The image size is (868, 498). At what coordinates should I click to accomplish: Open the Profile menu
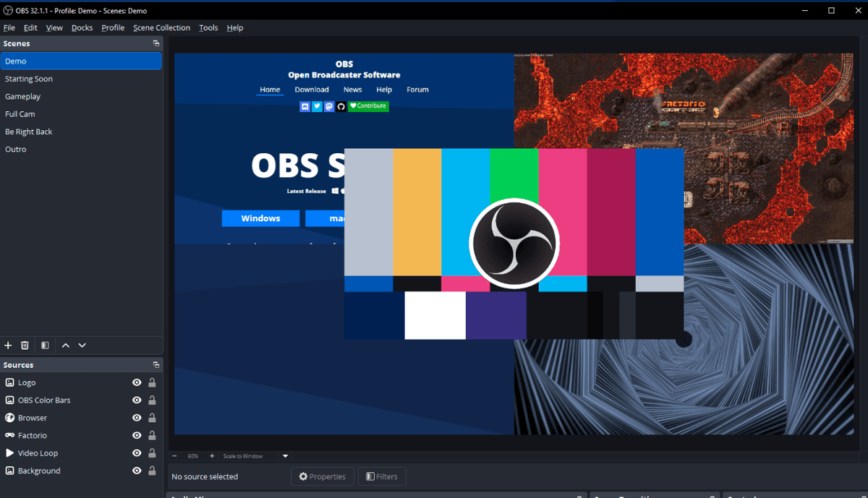click(x=113, y=27)
